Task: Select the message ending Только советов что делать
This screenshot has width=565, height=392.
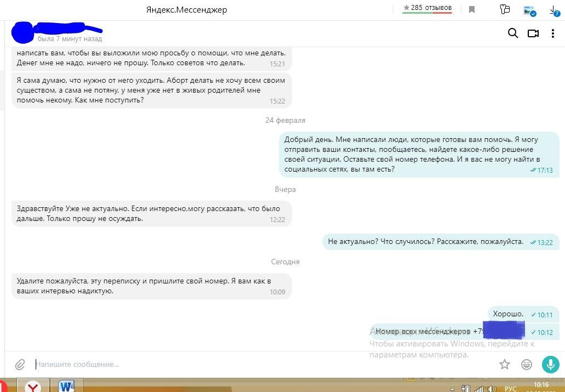Action: [x=151, y=59]
